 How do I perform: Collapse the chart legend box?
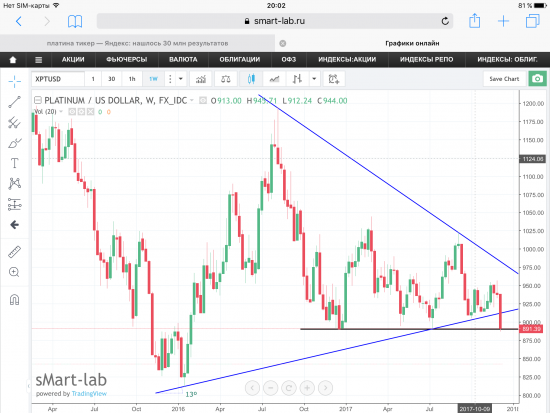(x=38, y=100)
